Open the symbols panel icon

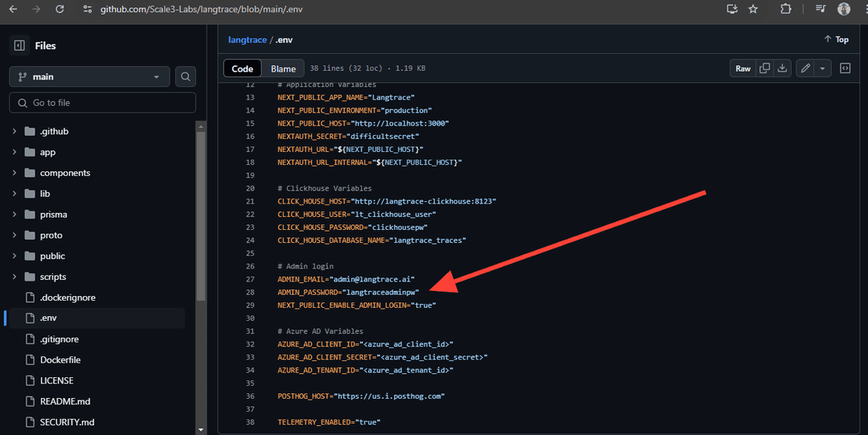[x=845, y=68]
